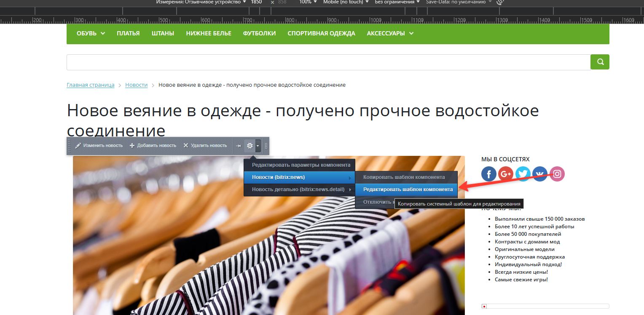Open the Google Plus social icon
Image resolution: width=644 pixels, height=315 pixels.
[506, 174]
